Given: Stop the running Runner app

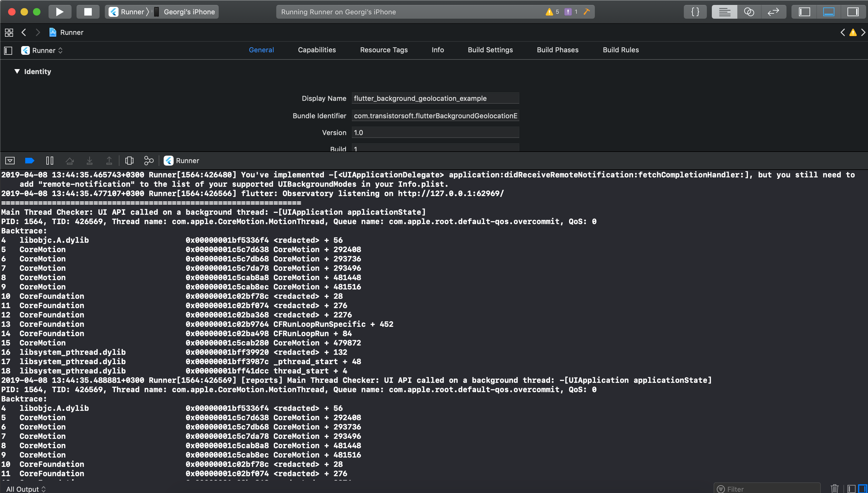Looking at the screenshot, I should click(88, 12).
